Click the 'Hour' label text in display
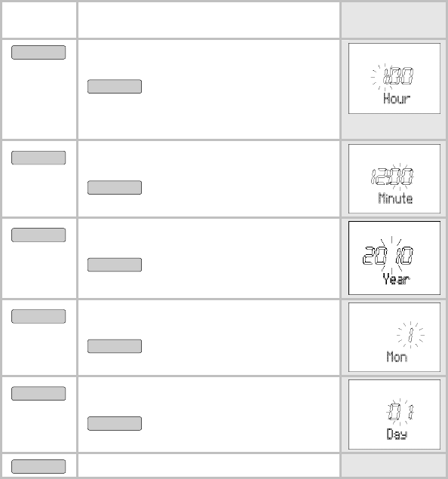This screenshot has width=448, height=479. [397, 98]
